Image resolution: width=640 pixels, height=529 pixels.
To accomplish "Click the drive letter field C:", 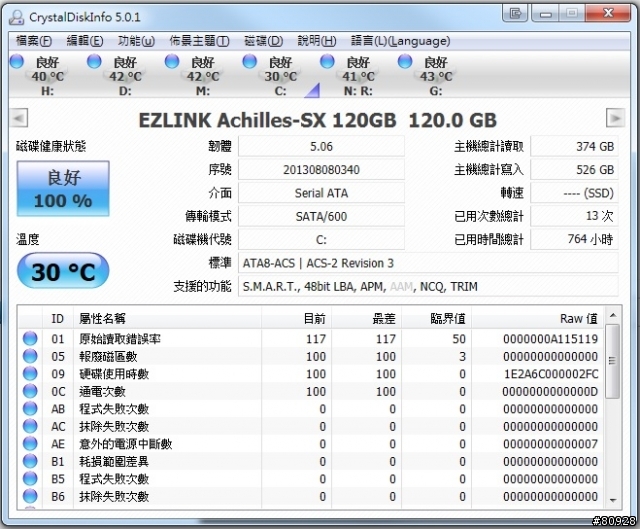I will [321, 240].
